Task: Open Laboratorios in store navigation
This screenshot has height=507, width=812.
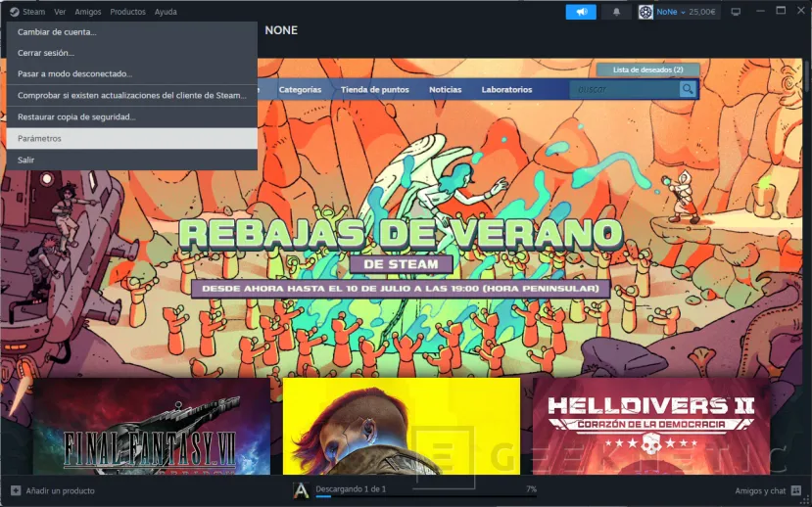Action: click(x=507, y=89)
